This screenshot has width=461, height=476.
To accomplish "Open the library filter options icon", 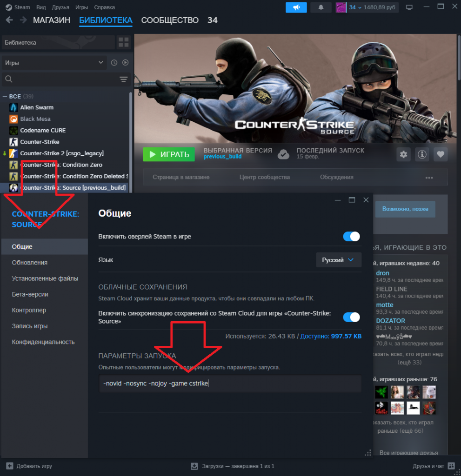I will (x=123, y=79).
